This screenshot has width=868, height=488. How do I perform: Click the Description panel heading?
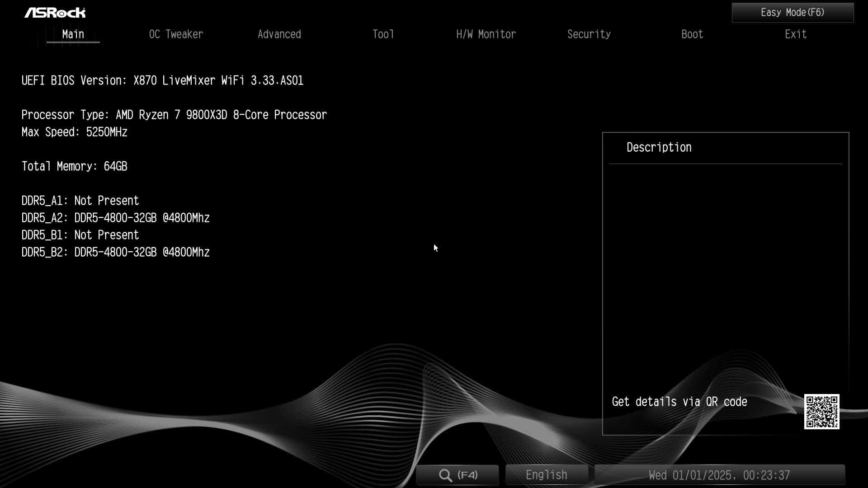659,148
